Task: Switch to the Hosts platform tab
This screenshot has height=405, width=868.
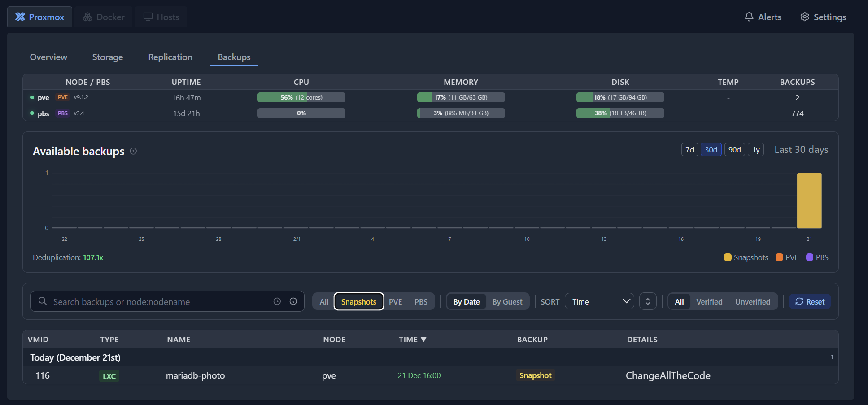Action: [161, 17]
